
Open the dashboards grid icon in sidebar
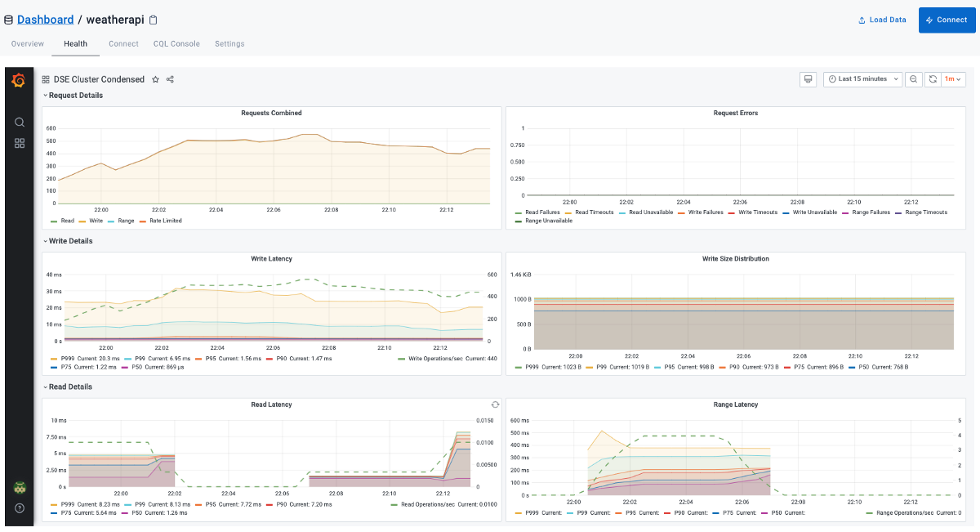pos(20,143)
